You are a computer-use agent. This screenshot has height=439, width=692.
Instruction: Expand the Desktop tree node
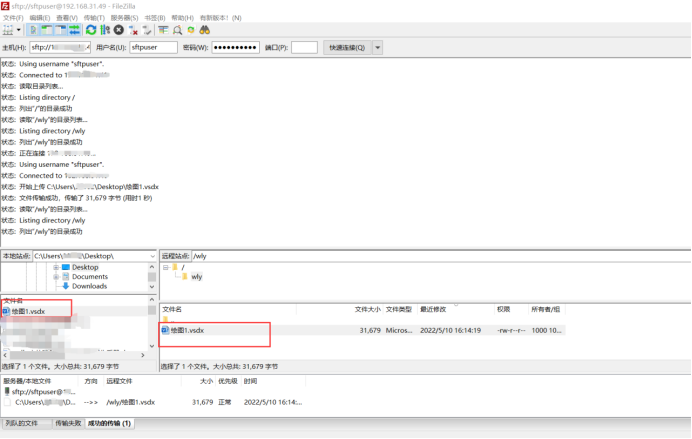56,267
